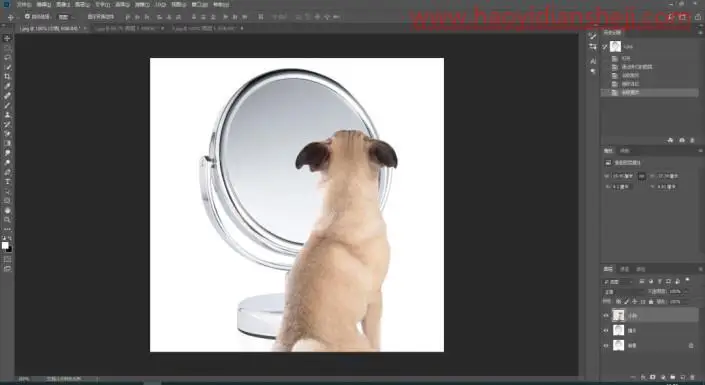Click the foreground color swatch
Screen dimensions: 705x385
tap(5, 245)
